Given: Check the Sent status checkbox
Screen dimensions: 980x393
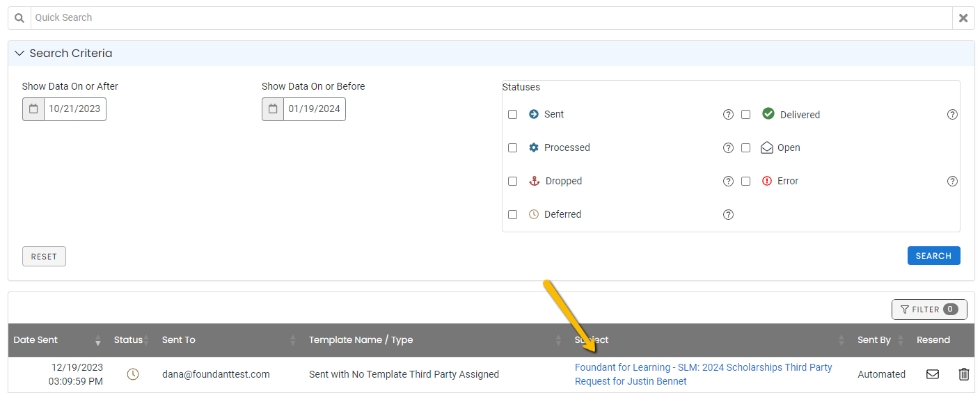Looking at the screenshot, I should tap(513, 115).
